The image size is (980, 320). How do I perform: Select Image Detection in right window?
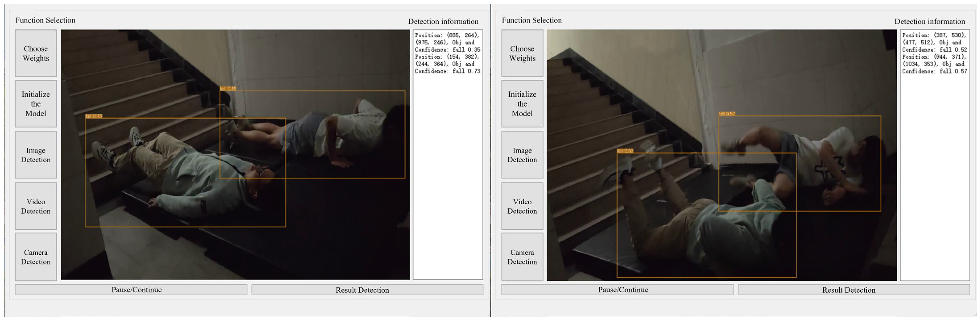(x=522, y=155)
